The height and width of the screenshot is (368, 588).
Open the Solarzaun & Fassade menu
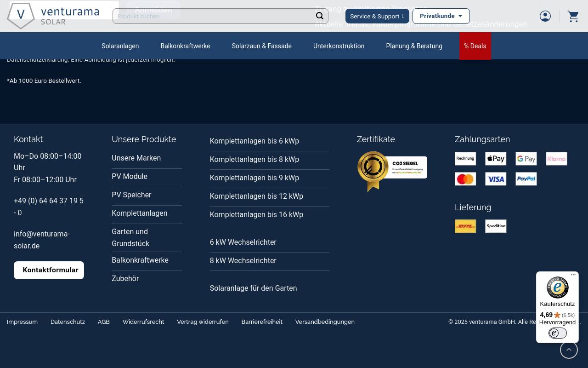pyautogui.click(x=262, y=46)
